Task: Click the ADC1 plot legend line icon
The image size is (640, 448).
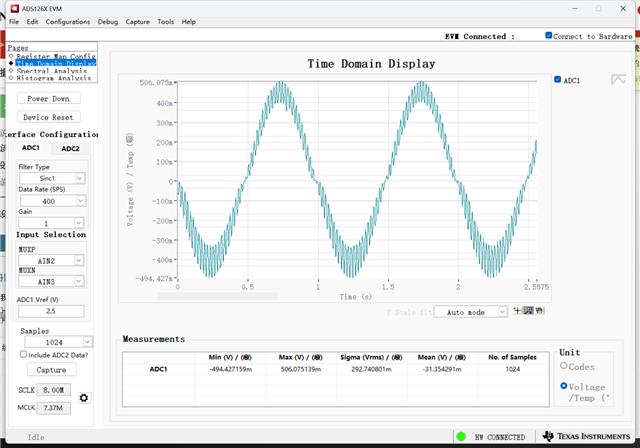Action: [619, 80]
